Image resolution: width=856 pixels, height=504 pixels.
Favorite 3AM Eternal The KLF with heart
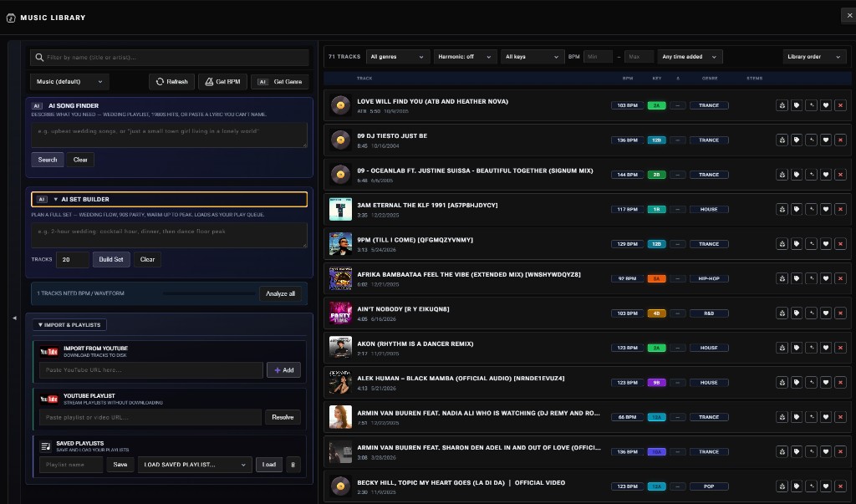[825, 209]
